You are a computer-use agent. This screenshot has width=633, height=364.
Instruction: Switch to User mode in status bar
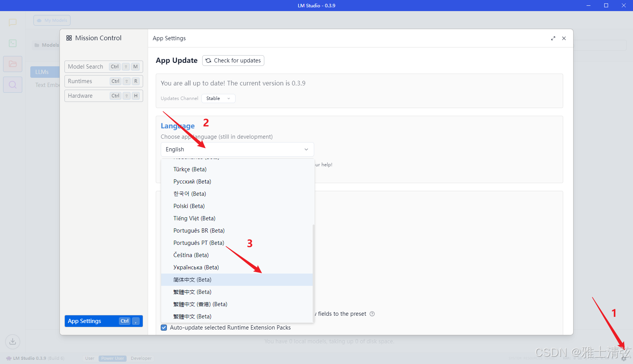[90, 358]
